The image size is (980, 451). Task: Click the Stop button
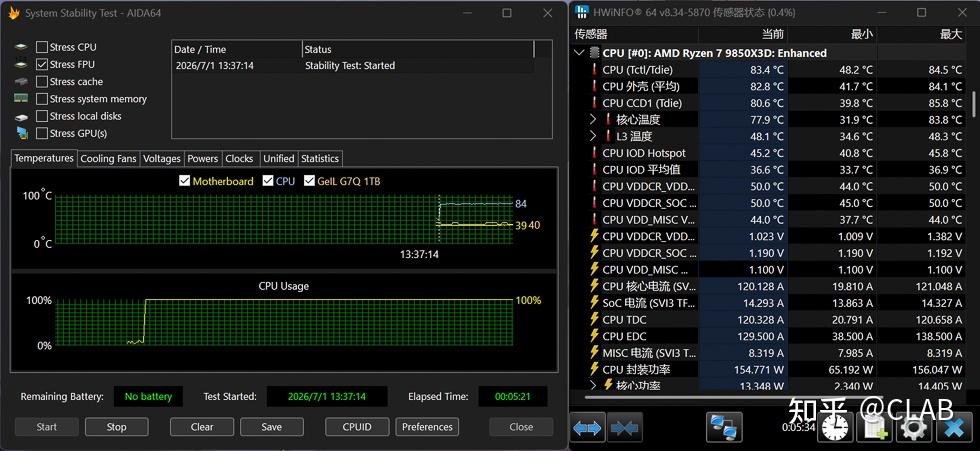click(116, 427)
